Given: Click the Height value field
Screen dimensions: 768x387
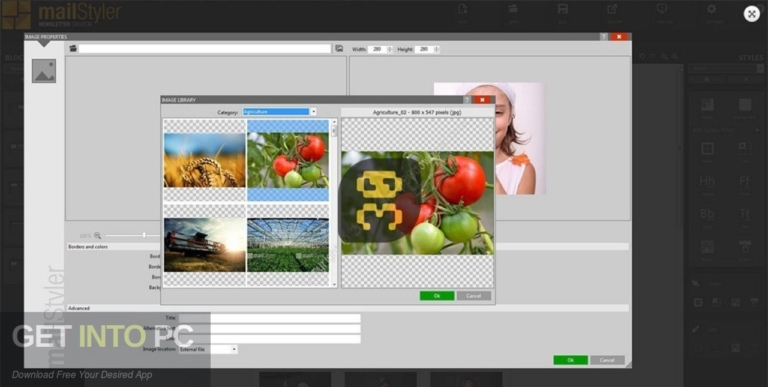Looking at the screenshot, I should click(424, 49).
